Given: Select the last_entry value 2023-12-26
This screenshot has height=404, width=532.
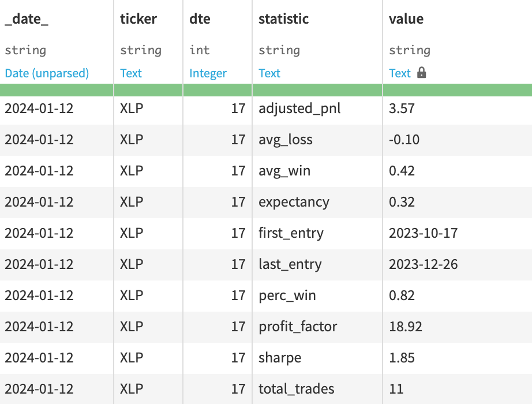Looking at the screenshot, I should click(x=423, y=264).
